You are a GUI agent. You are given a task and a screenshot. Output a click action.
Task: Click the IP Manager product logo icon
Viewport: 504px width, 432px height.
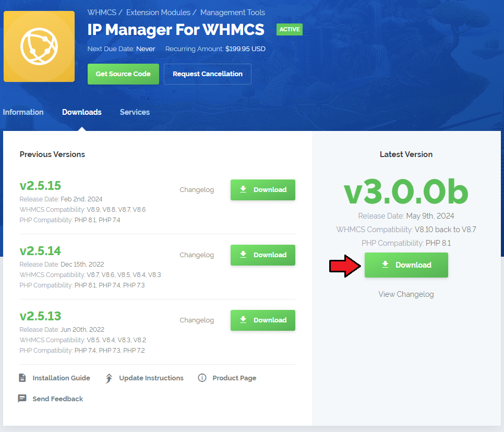39,46
